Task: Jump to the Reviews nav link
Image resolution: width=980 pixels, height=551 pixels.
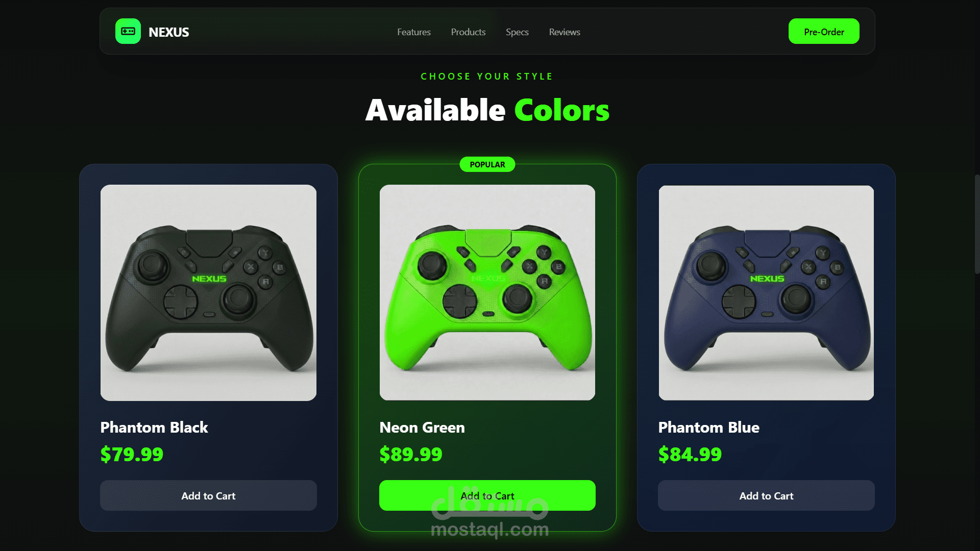Action: coord(565,32)
